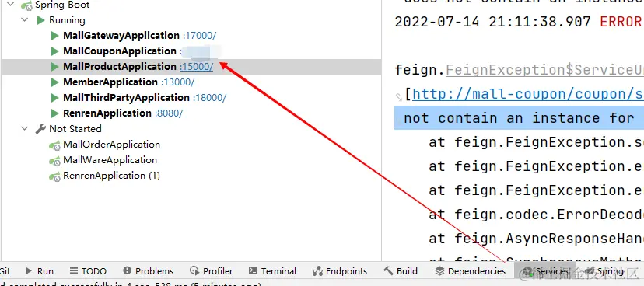Click Spring icon of RenrenApplication (1)
This screenshot has height=286, width=644.
54,176
